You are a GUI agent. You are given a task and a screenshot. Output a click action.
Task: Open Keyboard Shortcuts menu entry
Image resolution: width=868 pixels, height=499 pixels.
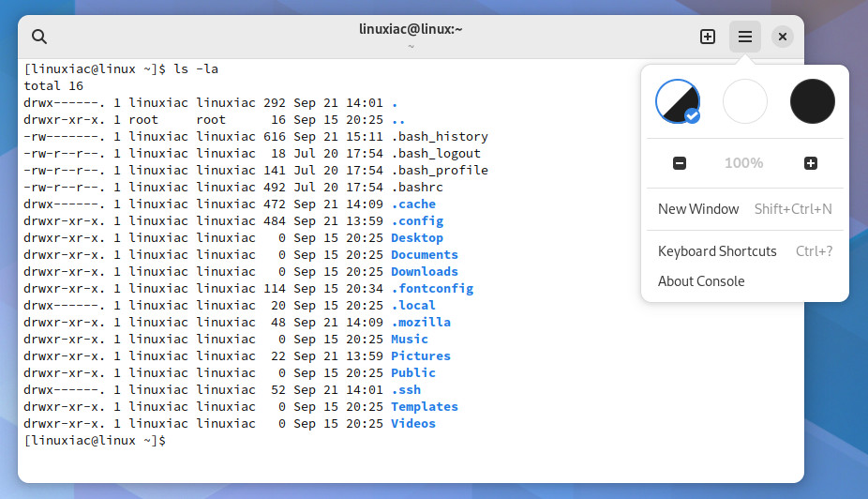[x=745, y=250]
